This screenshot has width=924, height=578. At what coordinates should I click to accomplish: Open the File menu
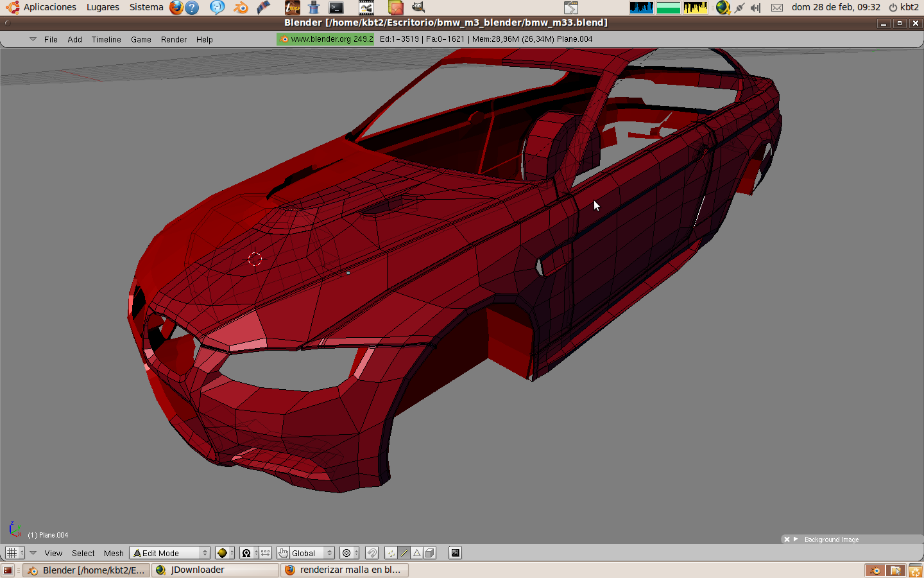[51, 40]
